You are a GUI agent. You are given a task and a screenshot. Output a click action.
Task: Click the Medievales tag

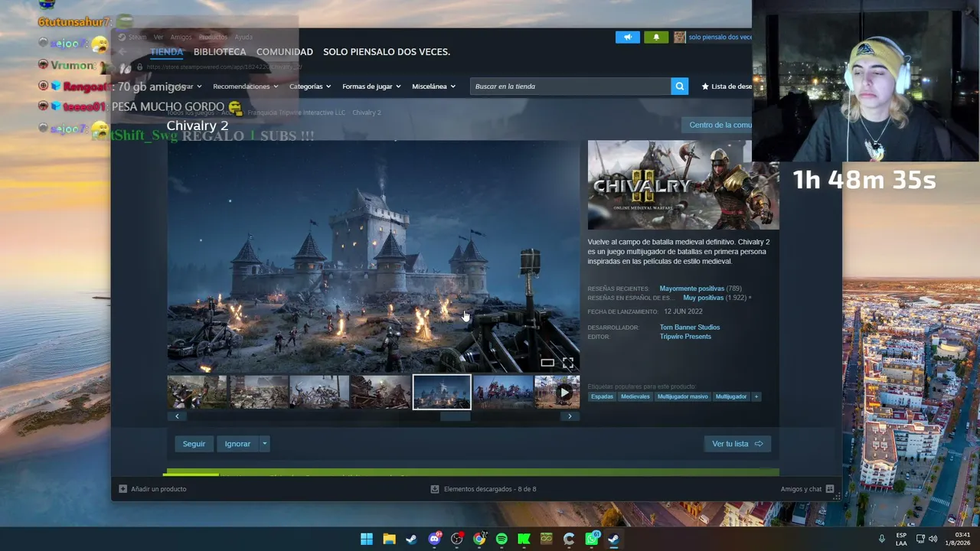(635, 396)
